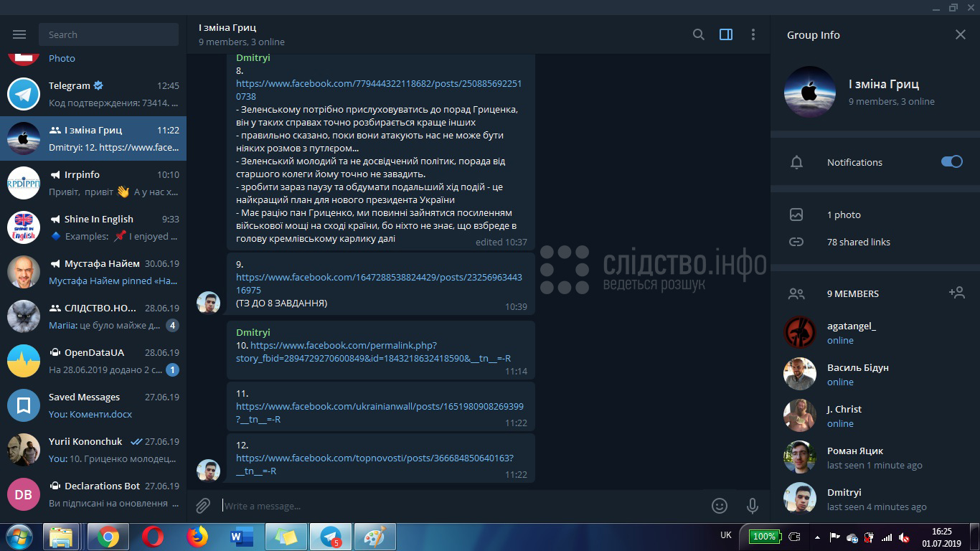980x551 pixels.
Task: Click the UK language indicator in tray
Action: 726,535
